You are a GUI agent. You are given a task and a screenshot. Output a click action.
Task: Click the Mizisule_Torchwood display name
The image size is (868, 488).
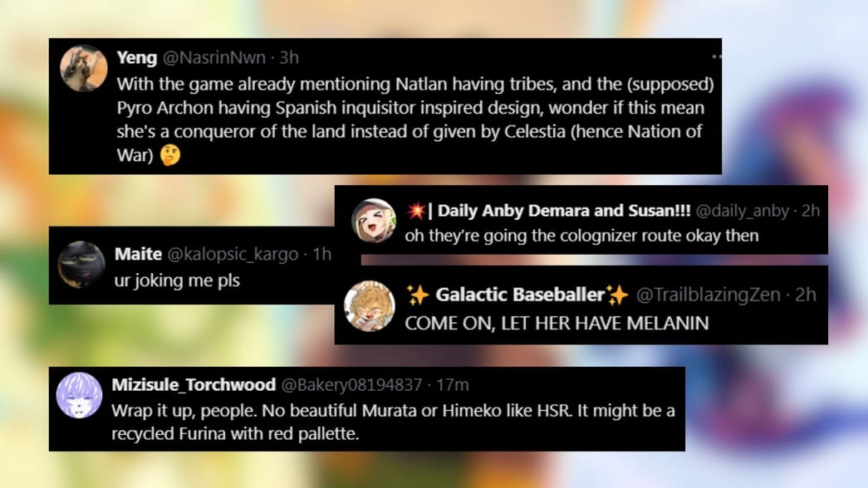point(194,384)
